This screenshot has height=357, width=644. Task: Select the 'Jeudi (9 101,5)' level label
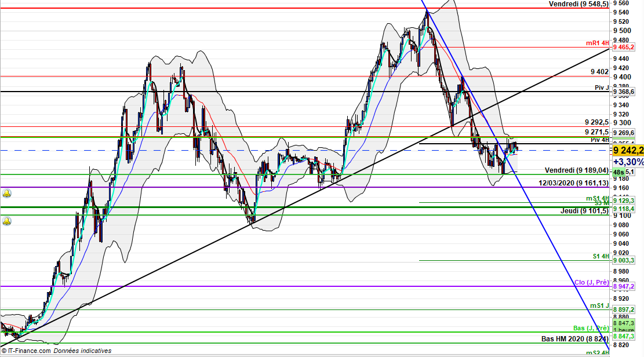pos(585,211)
